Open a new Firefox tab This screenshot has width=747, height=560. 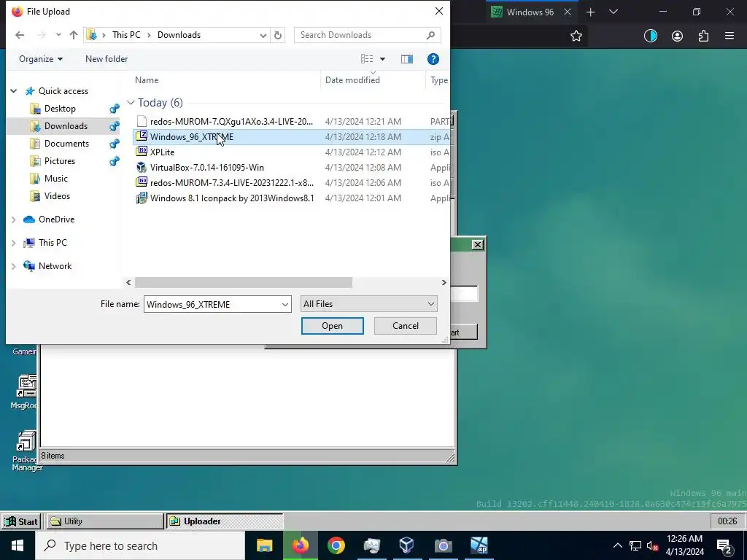click(591, 12)
